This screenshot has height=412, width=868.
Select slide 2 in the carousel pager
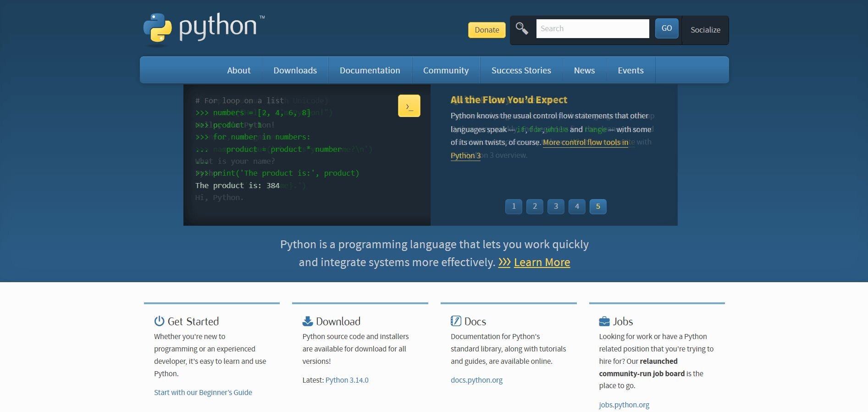535,206
